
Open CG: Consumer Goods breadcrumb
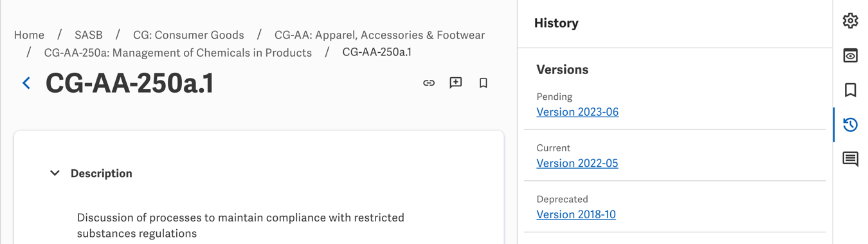pyautogui.click(x=188, y=35)
